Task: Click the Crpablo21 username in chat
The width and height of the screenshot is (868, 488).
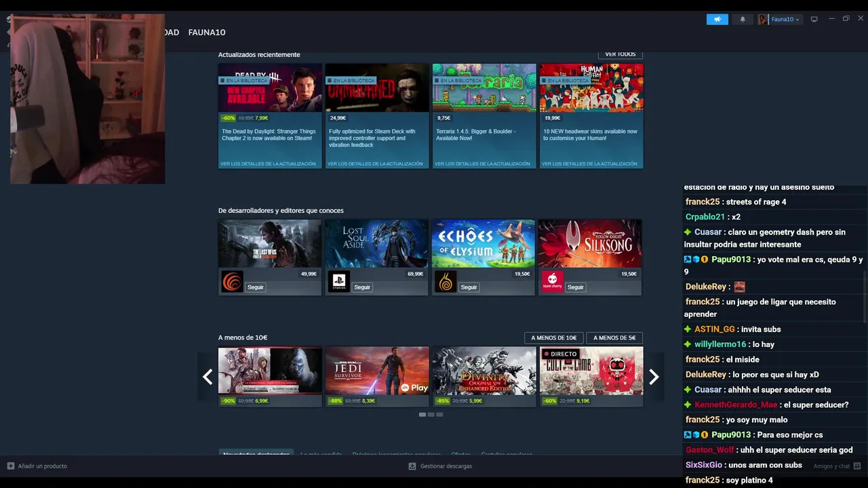Action: coord(705,217)
